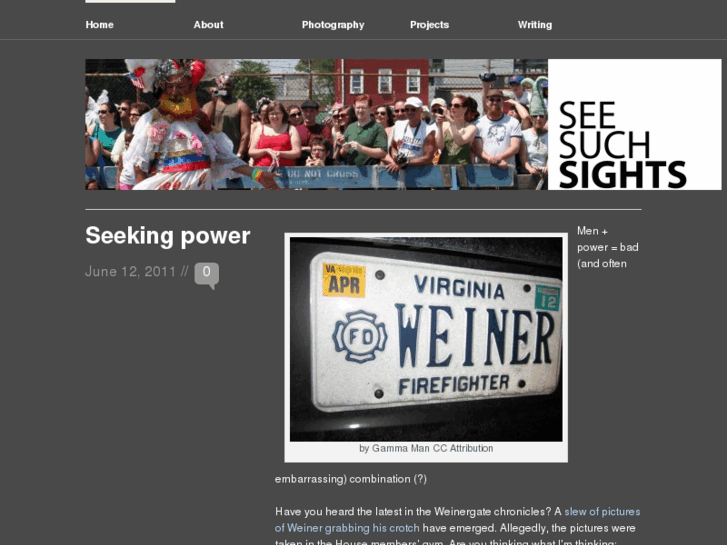Click the comment bubble showing 0
The image size is (727, 545).
[207, 275]
